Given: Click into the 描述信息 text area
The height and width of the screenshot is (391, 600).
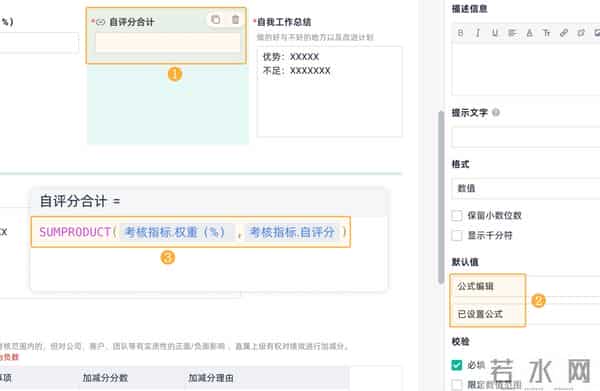Looking at the screenshot, I should pos(526,69).
